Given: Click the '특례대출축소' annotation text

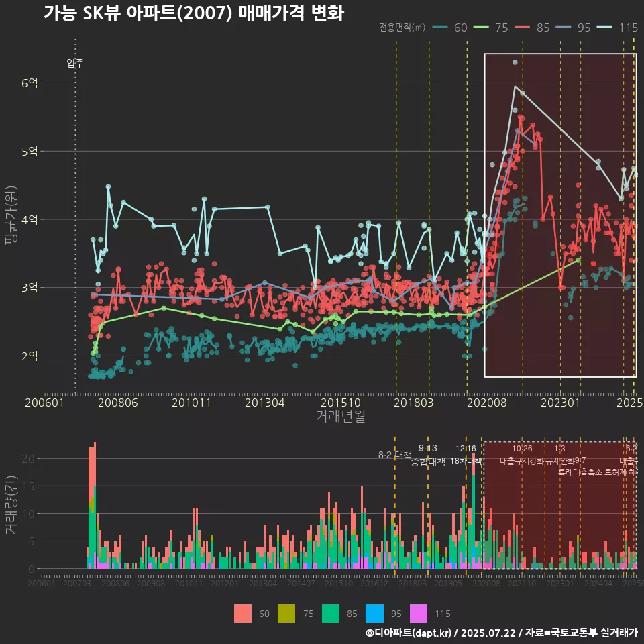Looking at the screenshot, I should coord(580,472).
